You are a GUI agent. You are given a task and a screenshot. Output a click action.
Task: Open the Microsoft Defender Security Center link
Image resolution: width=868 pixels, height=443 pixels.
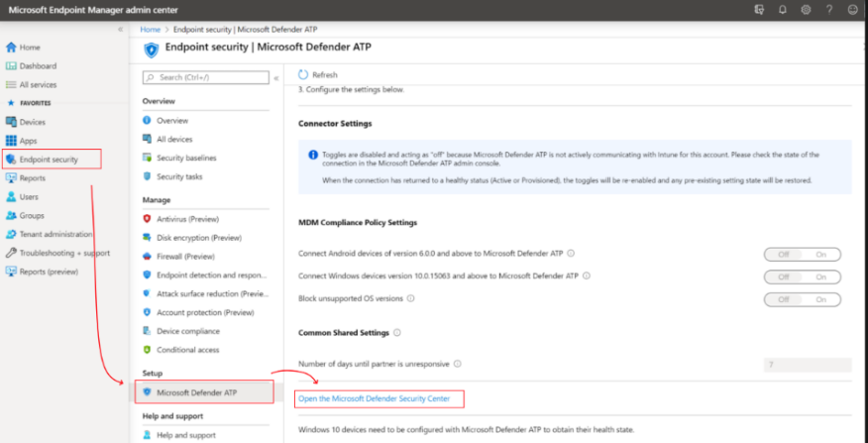(x=375, y=398)
